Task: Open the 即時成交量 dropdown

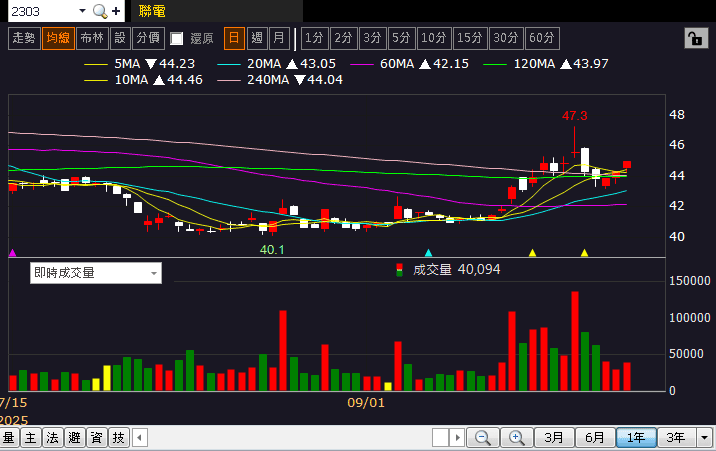Action: click(x=95, y=272)
